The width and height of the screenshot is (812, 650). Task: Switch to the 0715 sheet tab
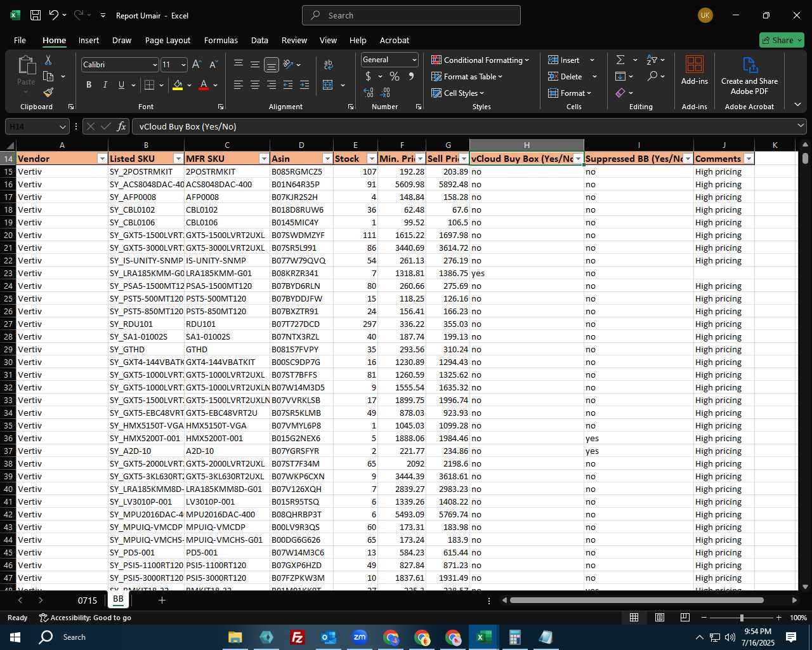88,600
